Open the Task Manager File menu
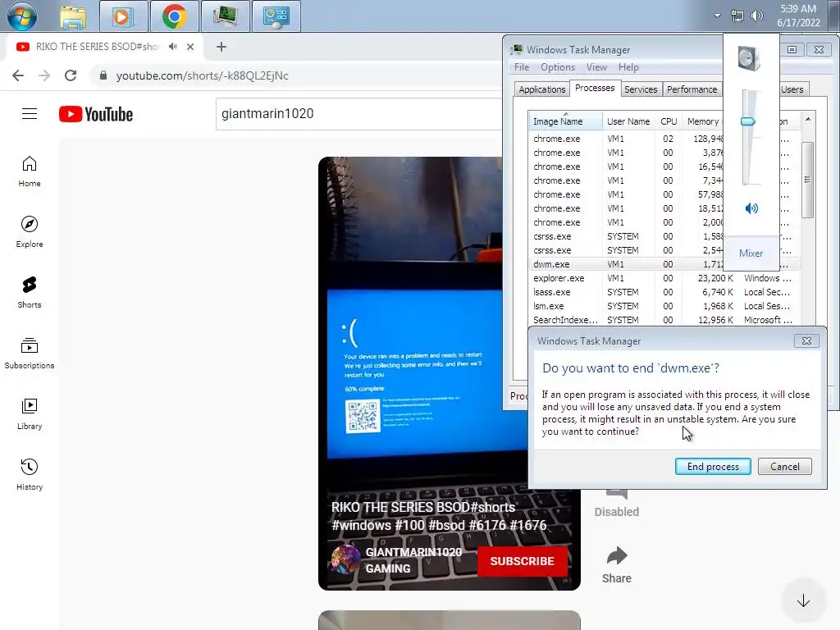This screenshot has width=840, height=630. tap(521, 67)
